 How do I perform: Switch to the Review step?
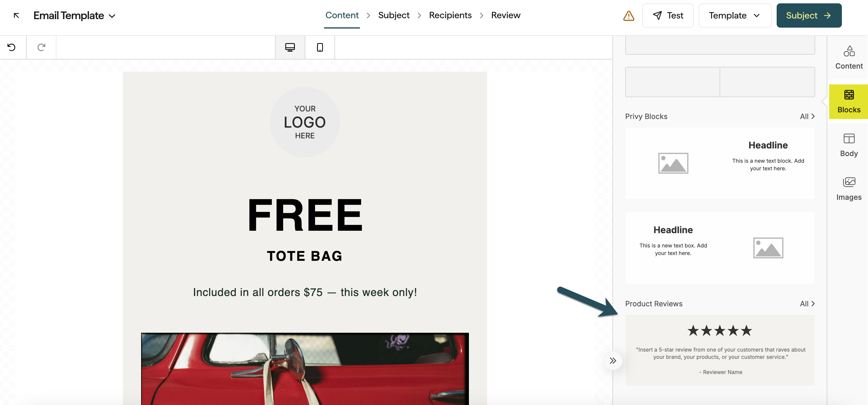(505, 15)
